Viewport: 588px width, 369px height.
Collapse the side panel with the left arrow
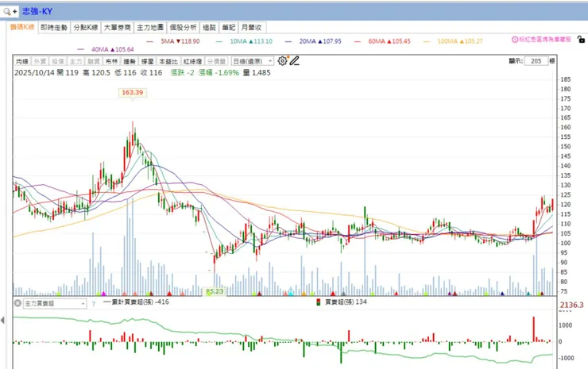coord(2,320)
